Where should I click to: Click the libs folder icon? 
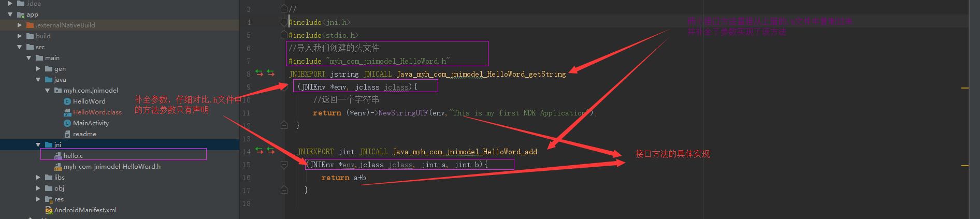(x=49, y=178)
